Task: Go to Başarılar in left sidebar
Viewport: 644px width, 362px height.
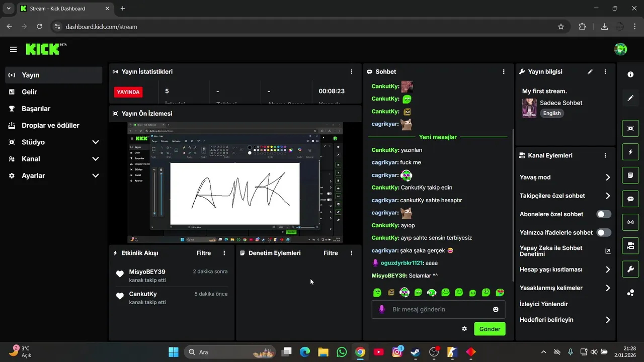Action: [54, 109]
